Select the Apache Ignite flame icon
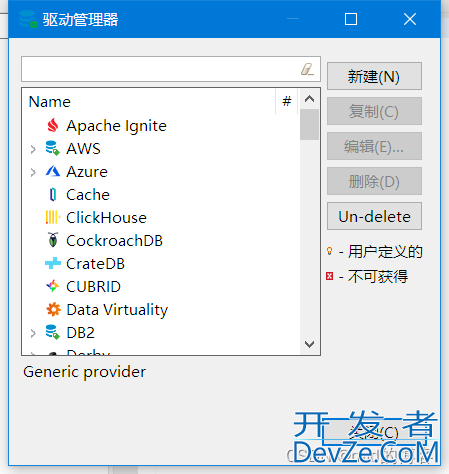 53,126
